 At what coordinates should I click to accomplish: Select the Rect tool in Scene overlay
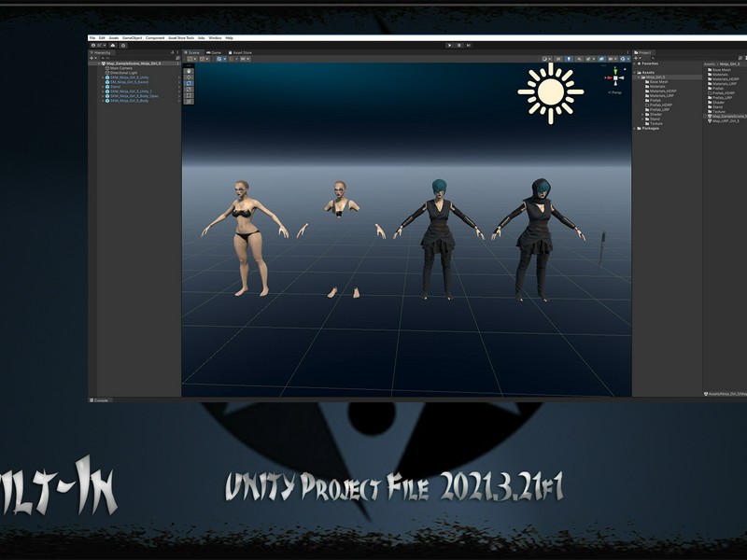coord(189,95)
